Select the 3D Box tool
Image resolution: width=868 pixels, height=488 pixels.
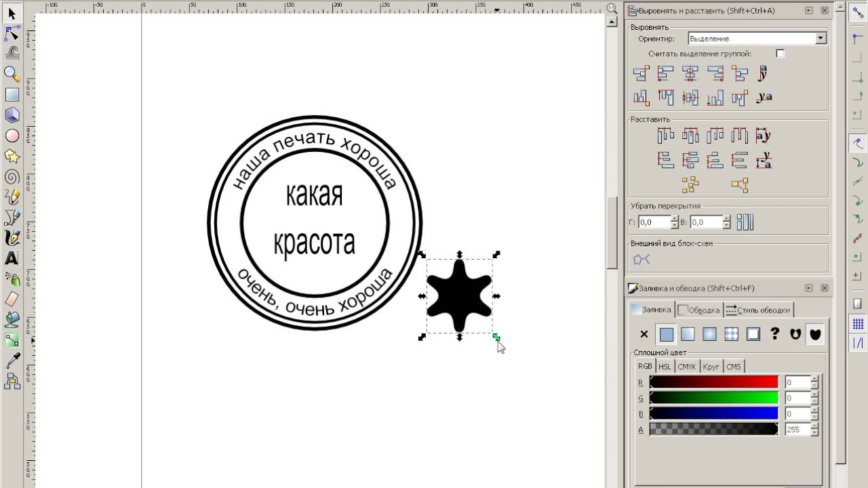(12, 115)
